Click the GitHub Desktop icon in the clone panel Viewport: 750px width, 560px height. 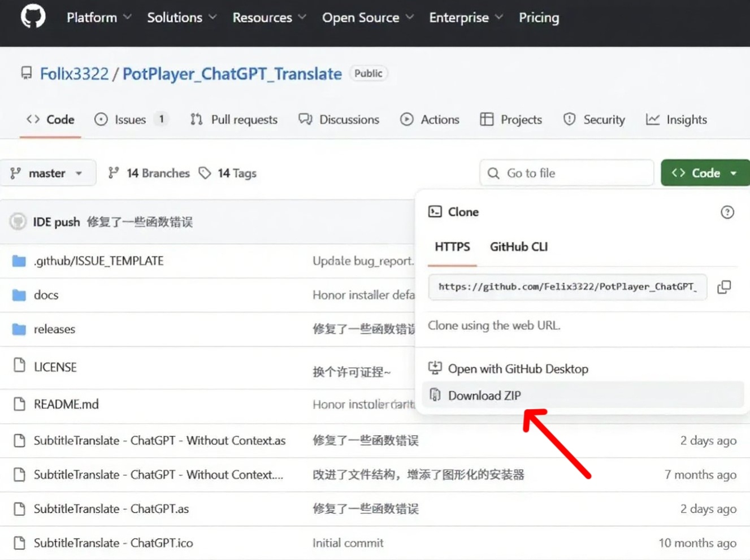click(435, 368)
